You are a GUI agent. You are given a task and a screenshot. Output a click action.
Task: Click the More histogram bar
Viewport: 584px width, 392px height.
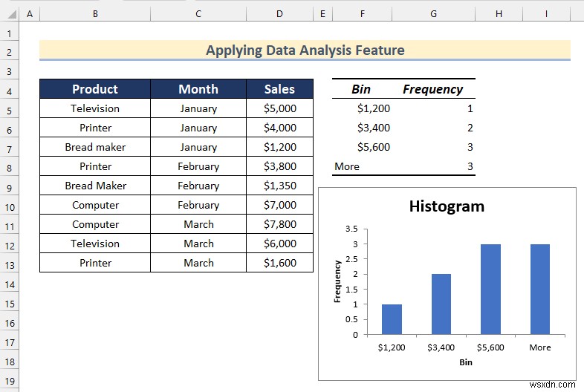tap(540, 290)
